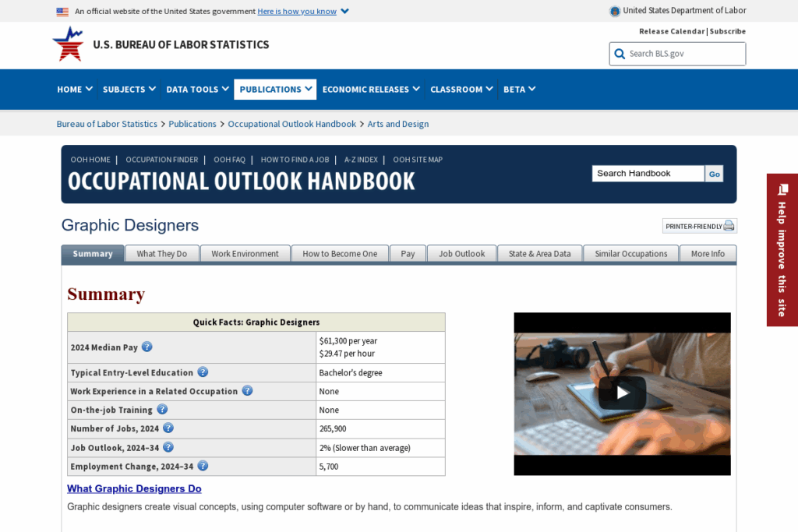This screenshot has height=532, width=798.
Task: Open the Employment Change help tooltip
Action: 203,466
